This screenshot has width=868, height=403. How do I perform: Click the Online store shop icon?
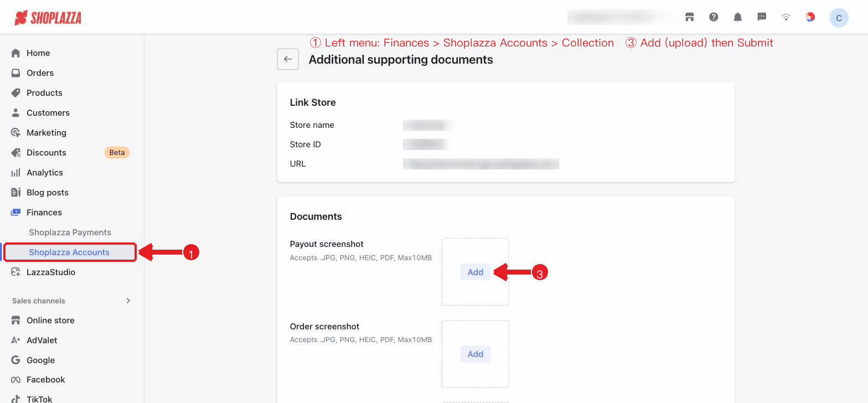(x=15, y=321)
